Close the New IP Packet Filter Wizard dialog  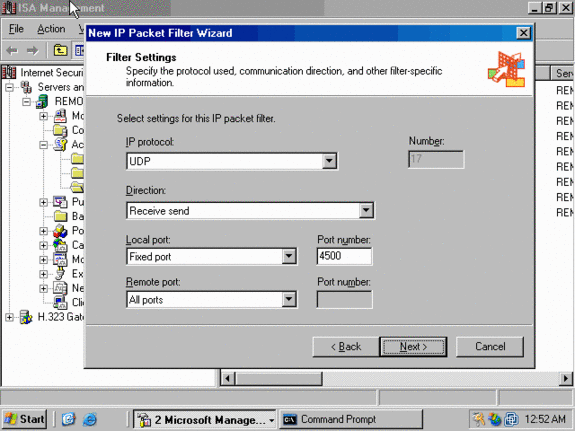523,33
